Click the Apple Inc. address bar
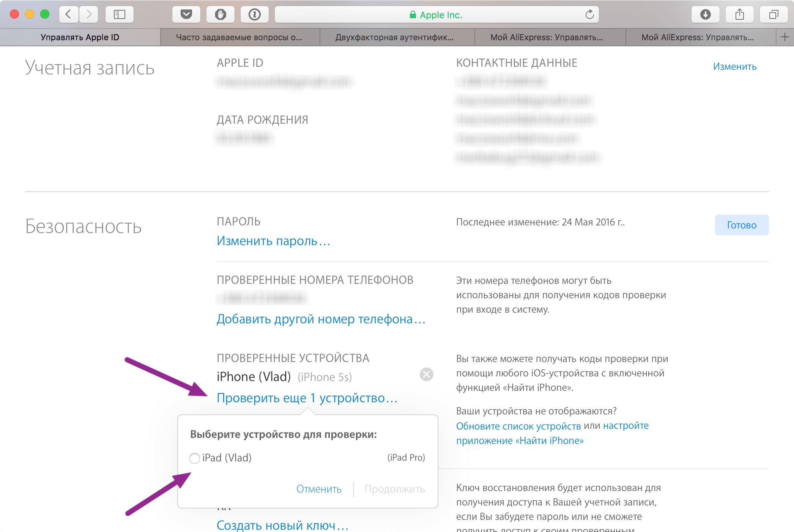This screenshot has height=532, width=794. tap(436, 14)
